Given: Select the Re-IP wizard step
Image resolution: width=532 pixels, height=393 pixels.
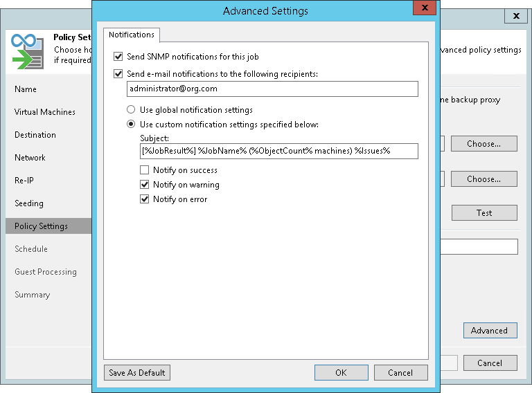Looking at the screenshot, I should click(x=24, y=181).
